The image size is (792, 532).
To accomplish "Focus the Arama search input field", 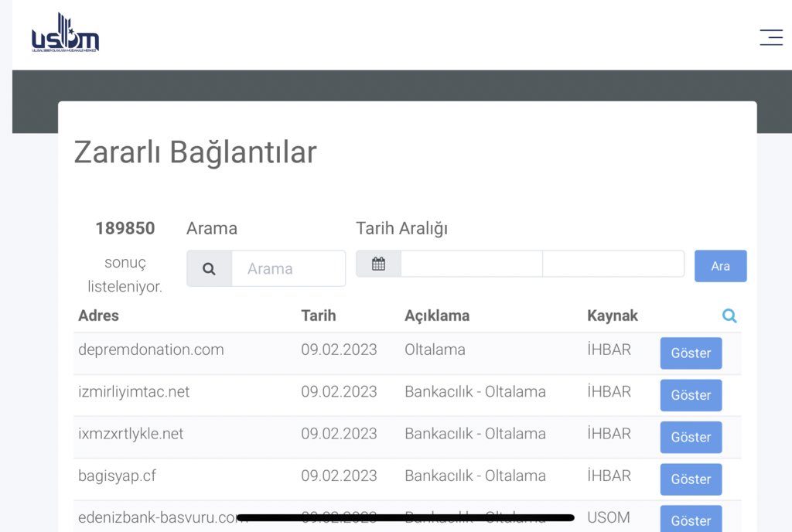I will click(288, 268).
